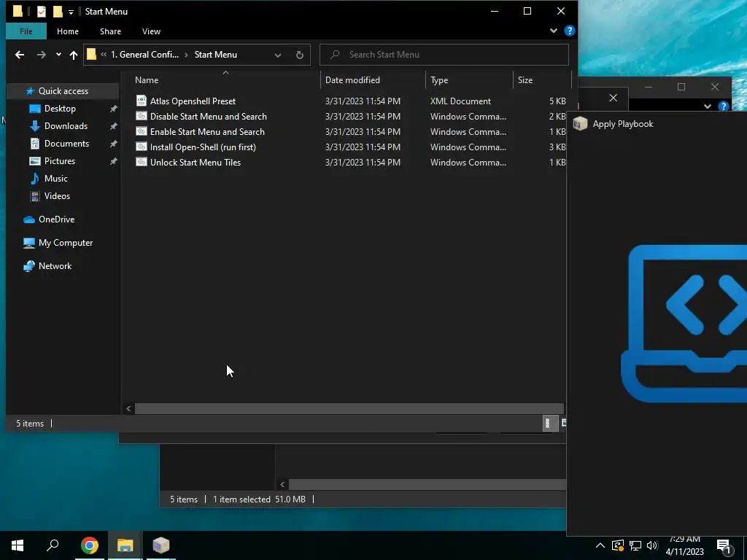747x560 pixels.
Task: Expand the ribbon with the chevron
Action: [x=554, y=31]
